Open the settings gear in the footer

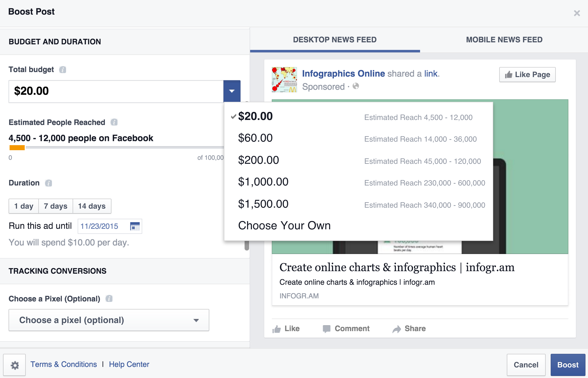pos(14,365)
